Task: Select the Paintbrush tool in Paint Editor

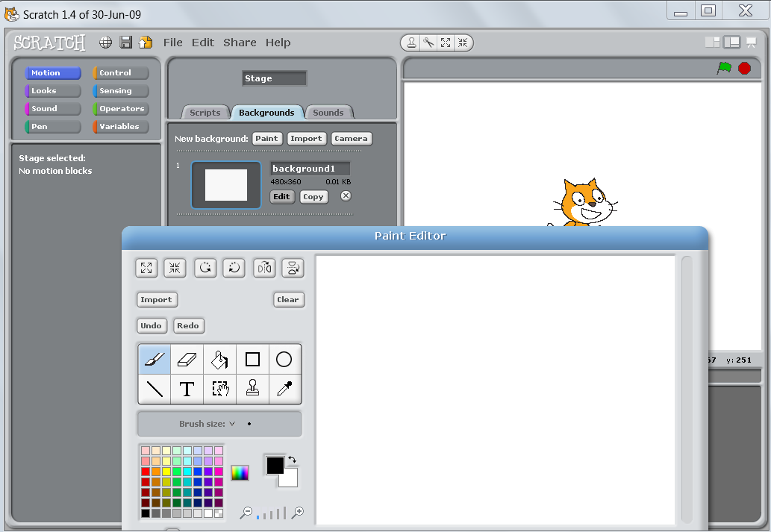Action: [155, 359]
